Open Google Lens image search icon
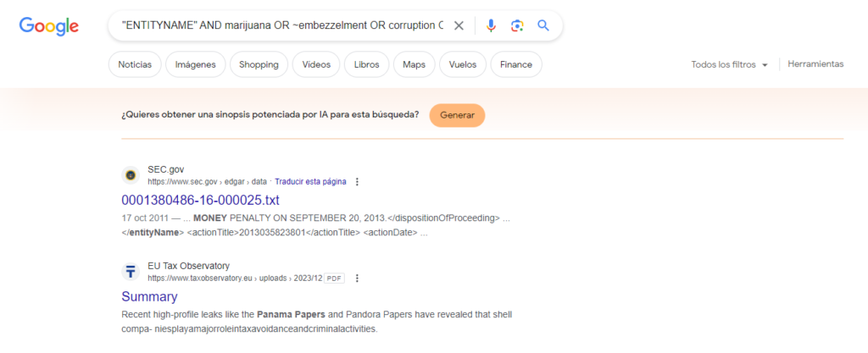Viewport: 868px width, 353px height. click(x=517, y=25)
